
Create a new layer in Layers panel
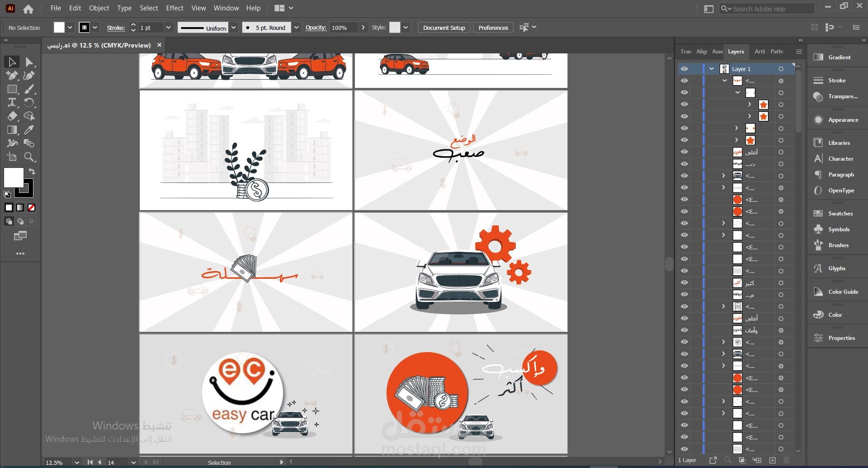coord(772,460)
